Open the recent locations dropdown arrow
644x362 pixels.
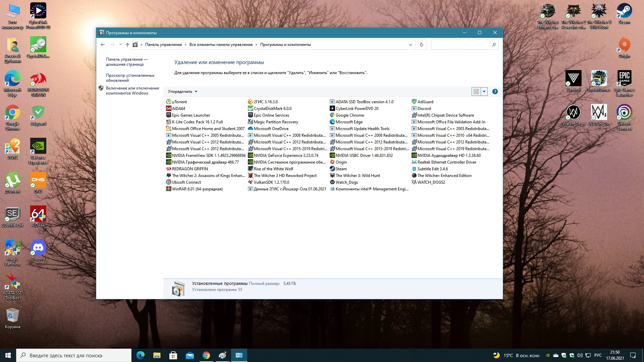pyautogui.click(x=120, y=45)
